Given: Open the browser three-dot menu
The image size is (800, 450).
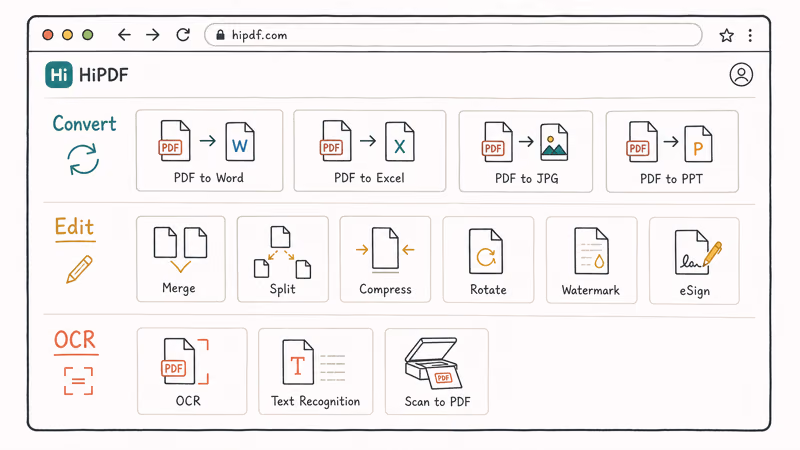Looking at the screenshot, I should click(750, 35).
